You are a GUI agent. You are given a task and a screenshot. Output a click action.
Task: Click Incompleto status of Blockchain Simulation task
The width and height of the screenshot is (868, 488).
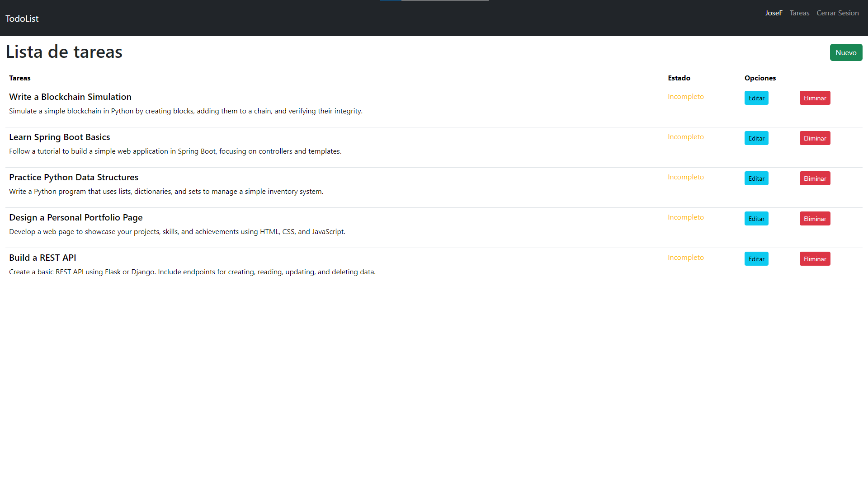click(x=686, y=96)
